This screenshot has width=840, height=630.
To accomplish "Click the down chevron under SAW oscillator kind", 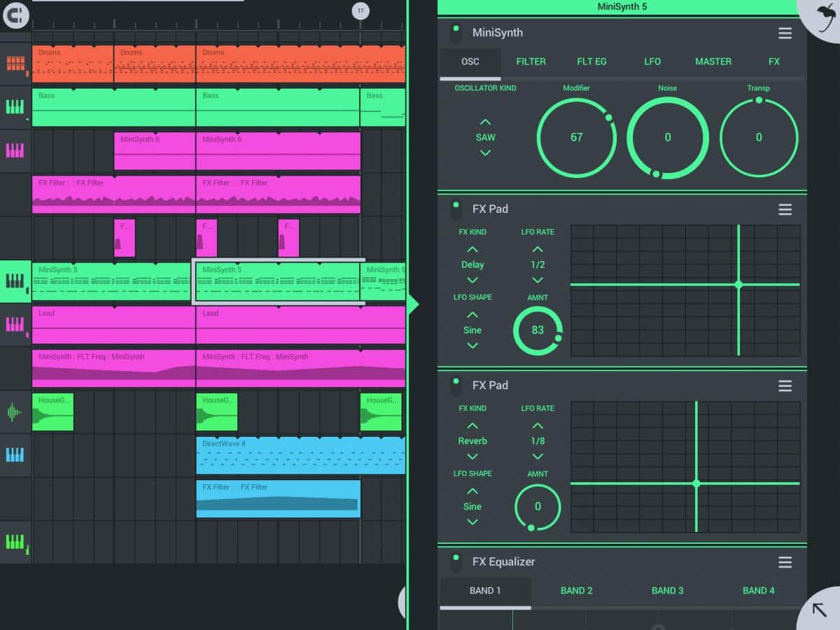I will [x=485, y=153].
